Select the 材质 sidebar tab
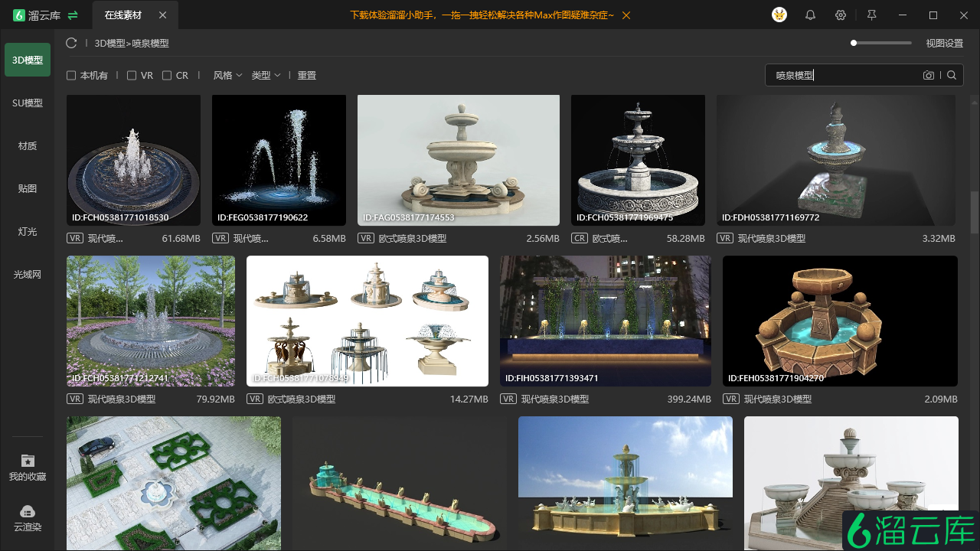The width and height of the screenshot is (980, 551). (28, 145)
